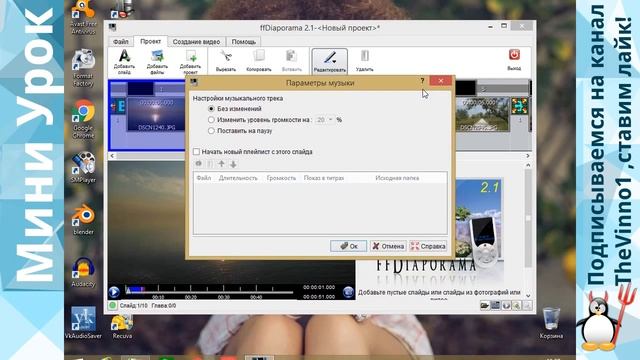Click the Показ в титрах column header
This screenshot has height=360, width=640.
324,178
